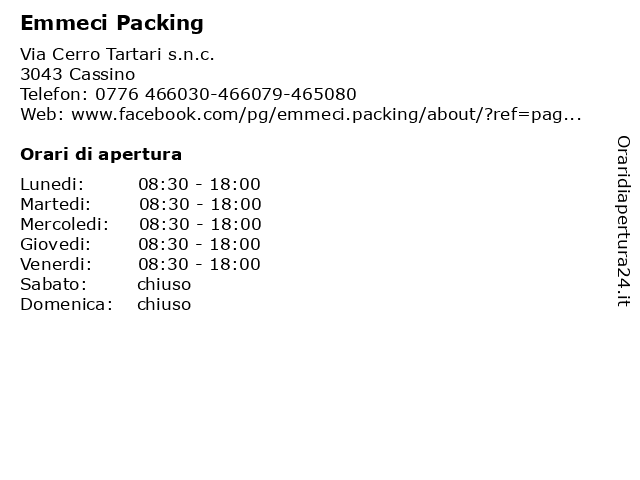This screenshot has height=480, width=640.
Task: Click the Via Cerro Tartari address line
Action: (x=117, y=54)
